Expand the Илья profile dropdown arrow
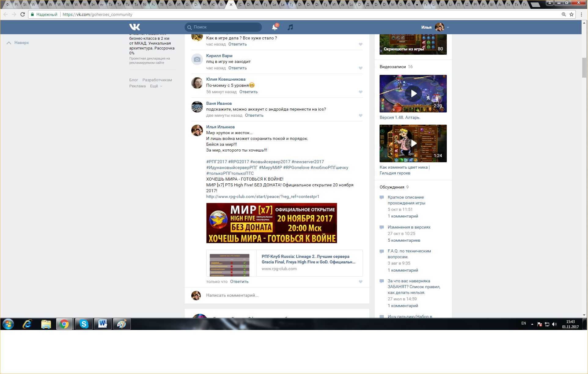This screenshot has width=588, height=374. 448,28
